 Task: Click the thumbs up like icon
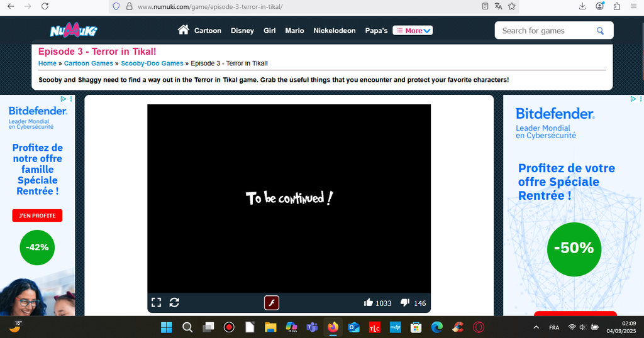tap(369, 303)
